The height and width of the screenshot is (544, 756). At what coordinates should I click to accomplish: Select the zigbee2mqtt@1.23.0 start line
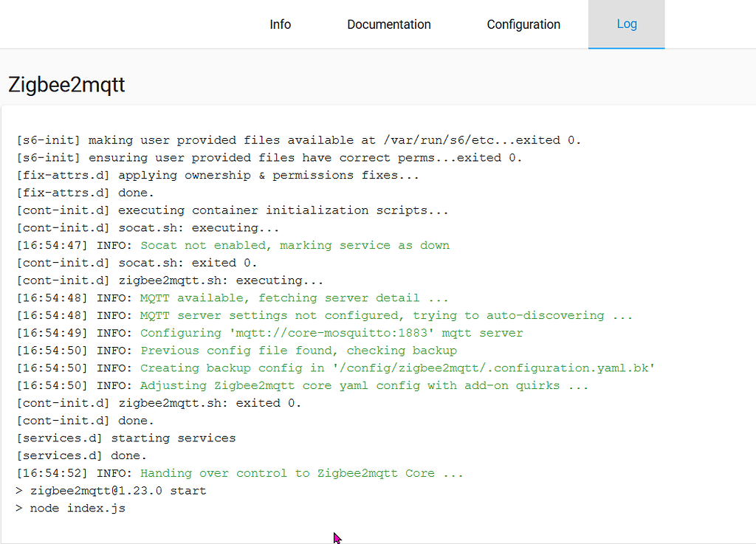(x=111, y=490)
